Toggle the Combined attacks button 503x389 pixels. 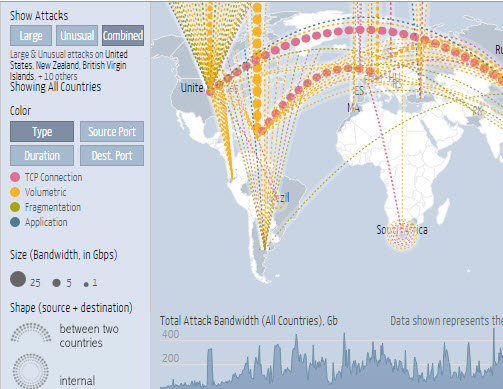pos(123,36)
